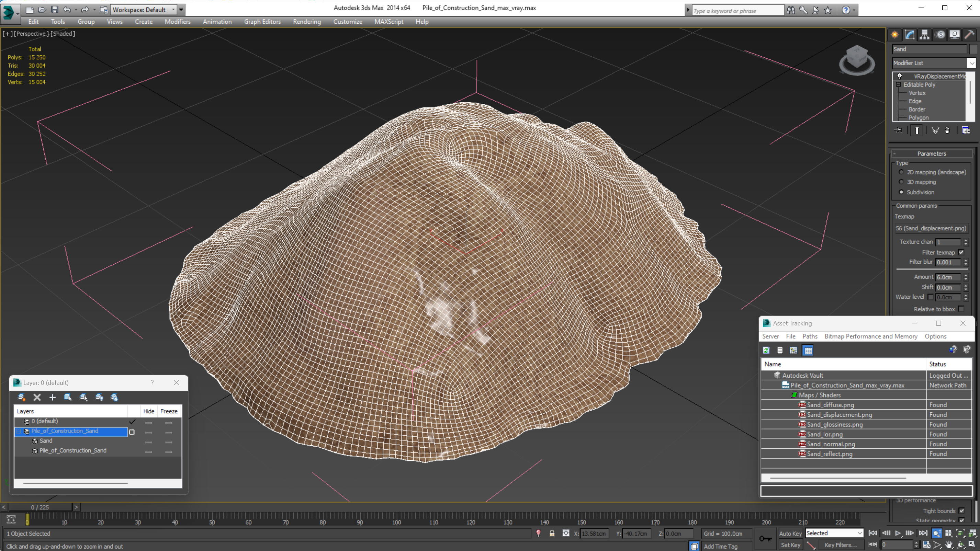Uncheck the Filter texmap checkbox
The width and height of the screenshot is (980, 551).
tap(961, 252)
